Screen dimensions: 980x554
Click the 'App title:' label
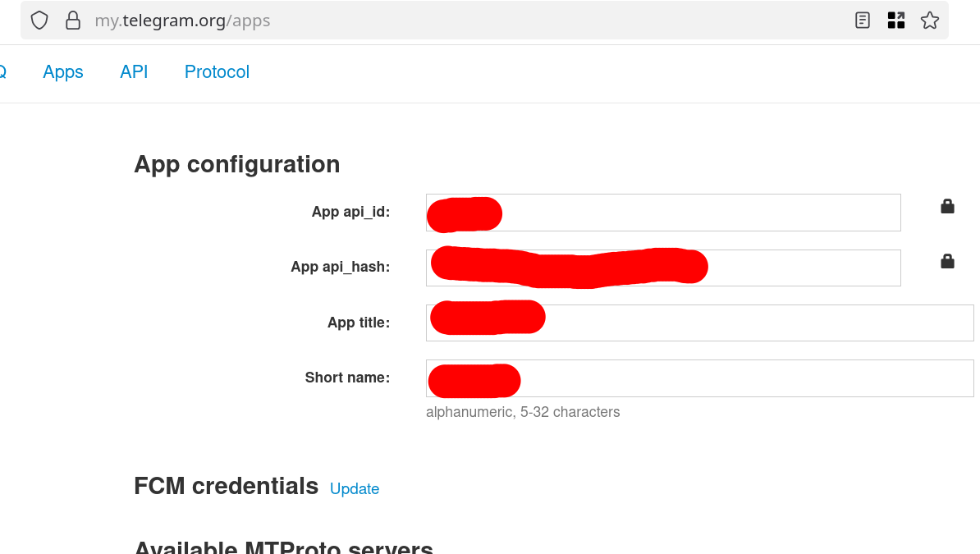point(359,323)
